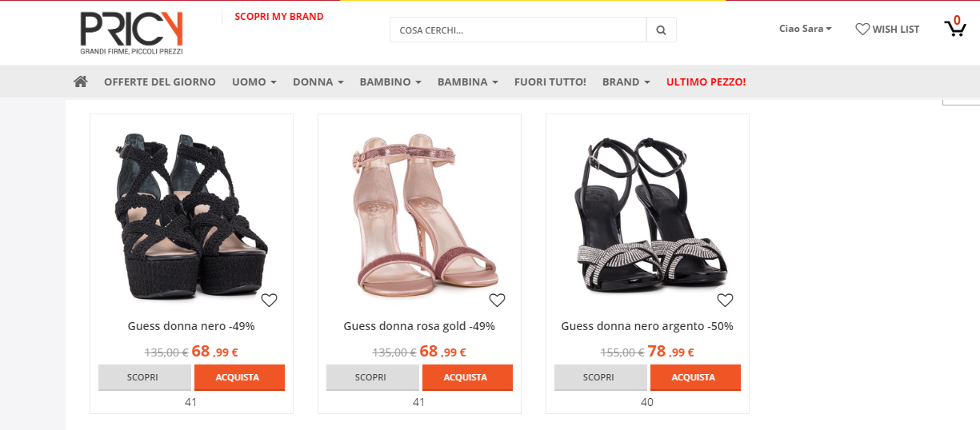Open the shopping cart icon
This screenshot has width=980, height=430.
click(x=954, y=29)
